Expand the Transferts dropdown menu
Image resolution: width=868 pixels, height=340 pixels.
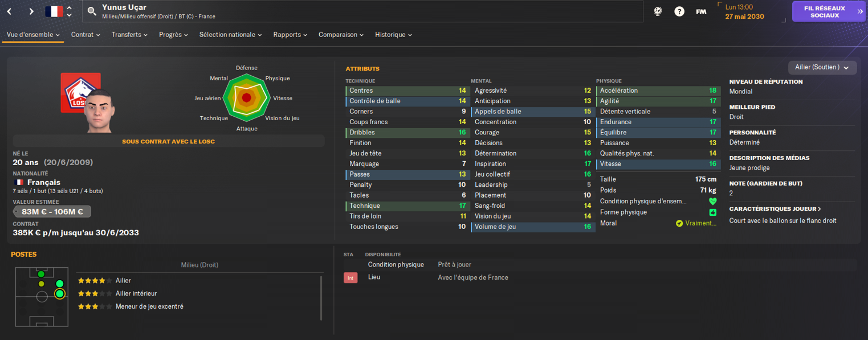point(129,35)
